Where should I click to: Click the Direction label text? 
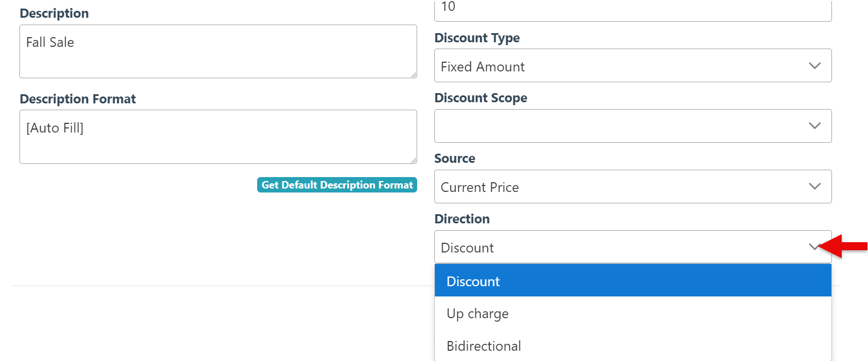click(x=462, y=219)
